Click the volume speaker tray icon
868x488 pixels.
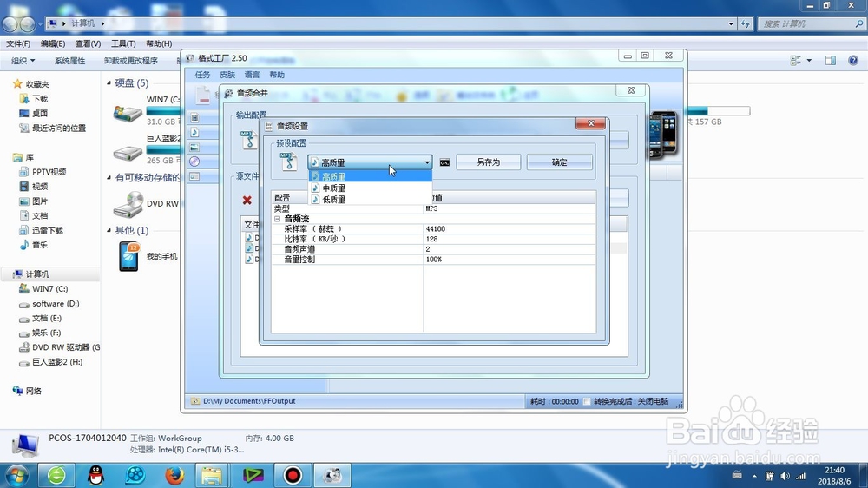click(x=785, y=476)
